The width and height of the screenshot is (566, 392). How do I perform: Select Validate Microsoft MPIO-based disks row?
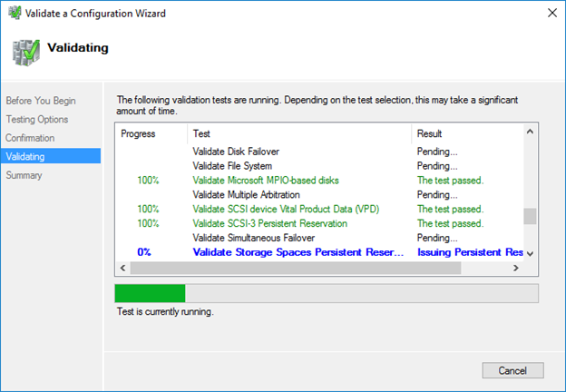click(x=319, y=180)
